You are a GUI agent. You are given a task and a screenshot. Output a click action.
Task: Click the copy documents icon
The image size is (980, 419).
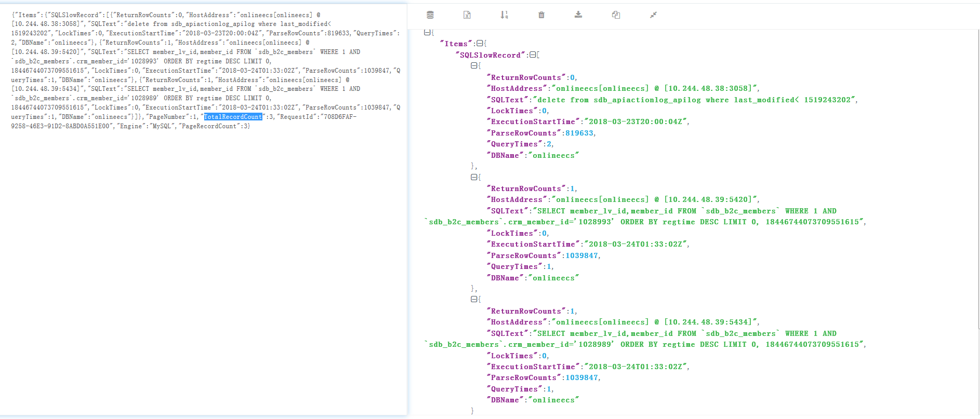pos(616,15)
